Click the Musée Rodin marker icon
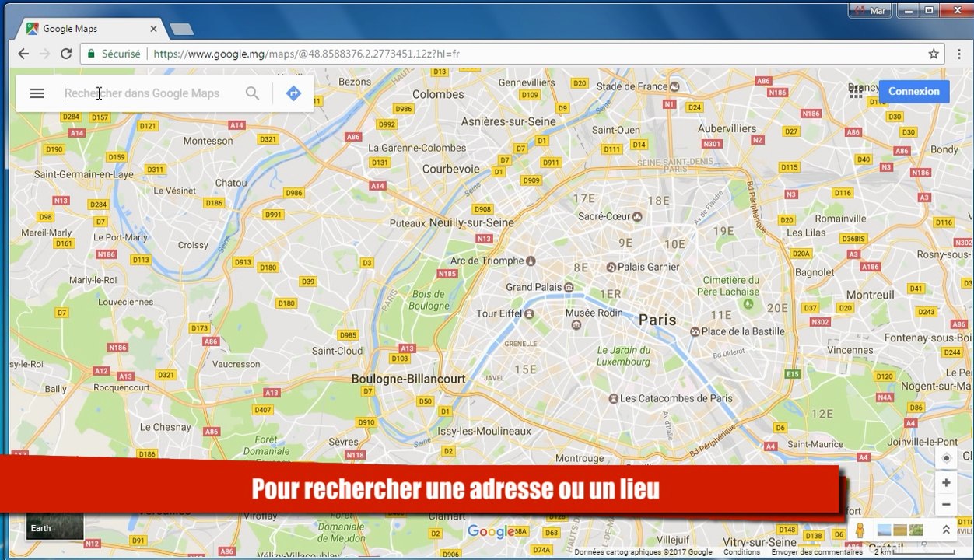Screen dimensions: 974x560 click(x=576, y=325)
